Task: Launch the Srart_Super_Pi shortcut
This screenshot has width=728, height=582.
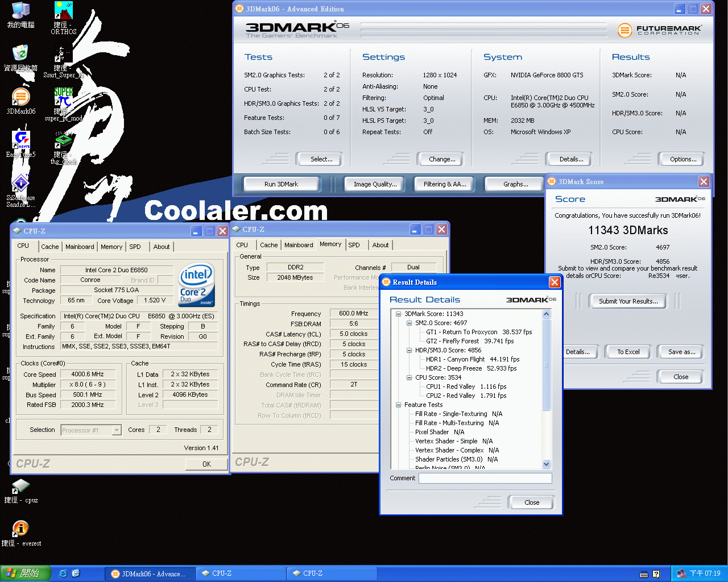Action: [63, 61]
